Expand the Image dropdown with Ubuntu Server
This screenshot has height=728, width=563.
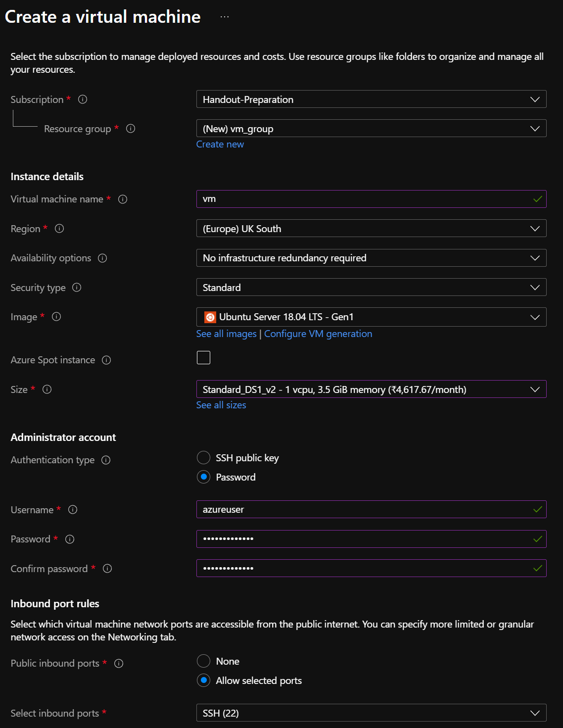click(x=372, y=317)
